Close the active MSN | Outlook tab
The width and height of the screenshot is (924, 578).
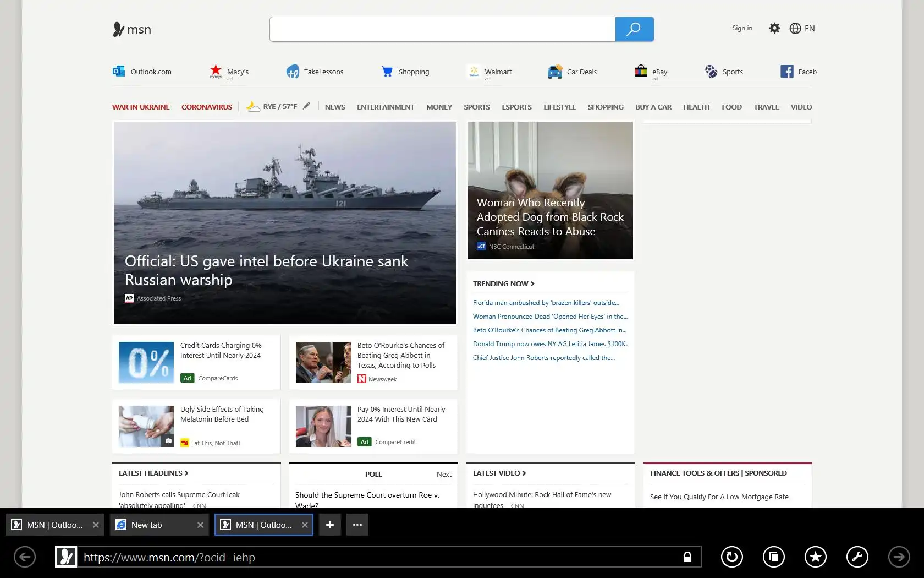tap(305, 525)
